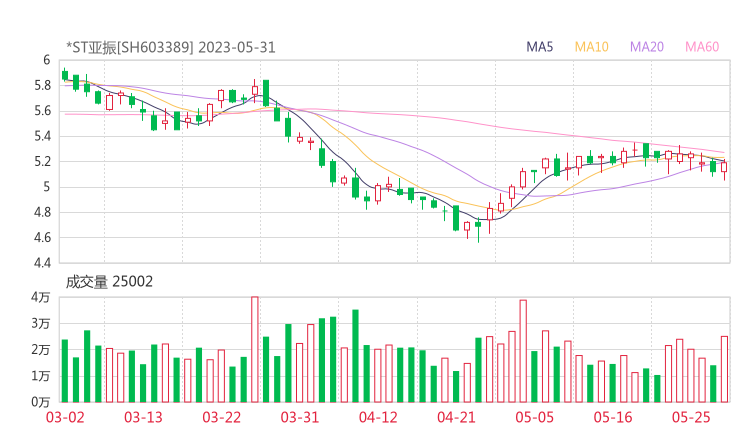
Task: Click the 4.4 price axis label
Action: [x=40, y=263]
